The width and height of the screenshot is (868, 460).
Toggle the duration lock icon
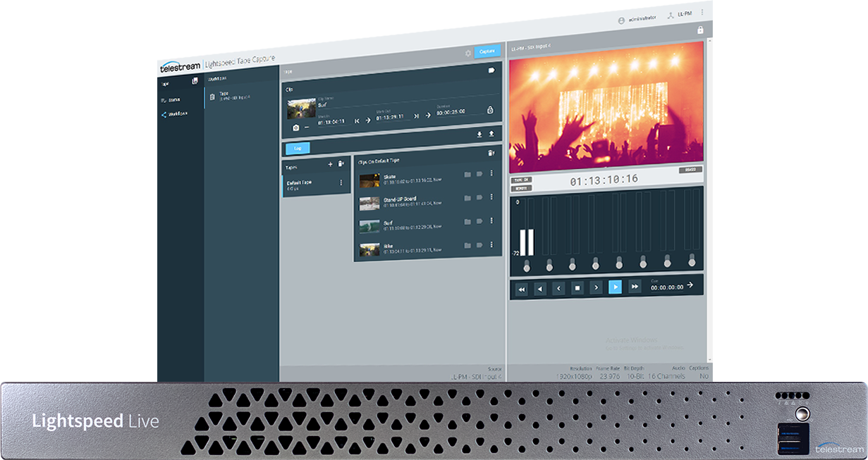(x=490, y=110)
